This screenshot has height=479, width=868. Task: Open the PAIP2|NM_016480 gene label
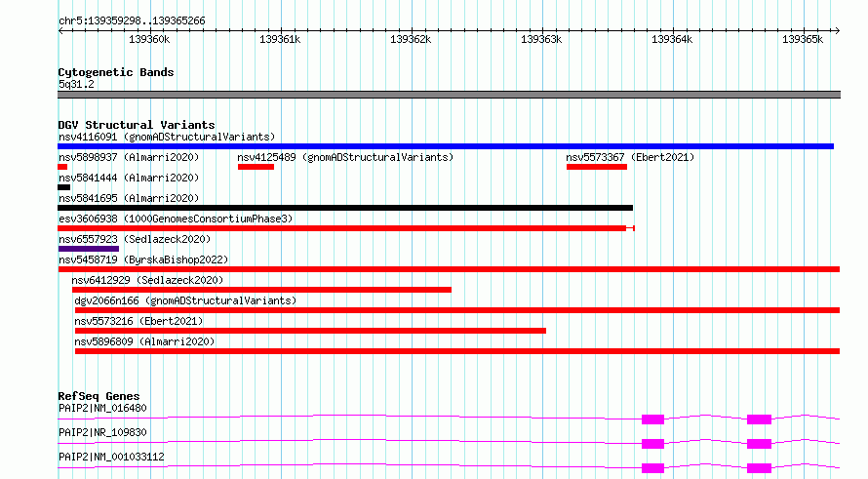tap(102, 408)
